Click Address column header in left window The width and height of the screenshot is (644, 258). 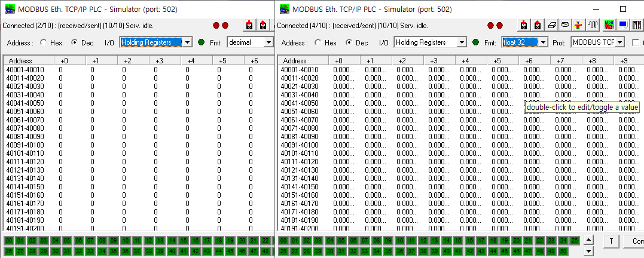(x=29, y=61)
